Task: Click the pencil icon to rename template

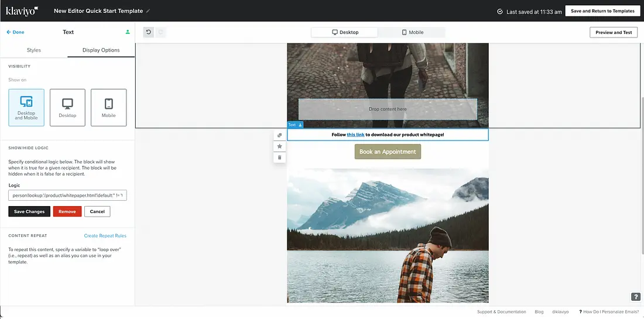Action: (x=148, y=11)
